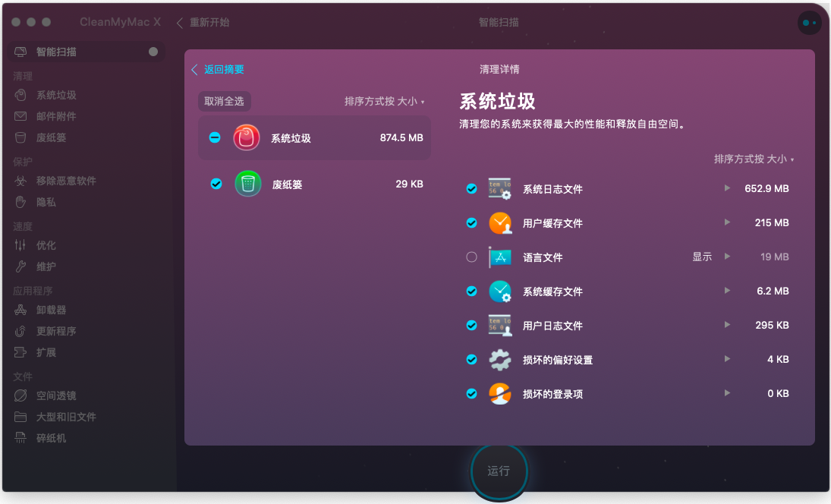This screenshot has width=831, height=504.
Task: Click 重新开始 in the title bar
Action: (203, 23)
